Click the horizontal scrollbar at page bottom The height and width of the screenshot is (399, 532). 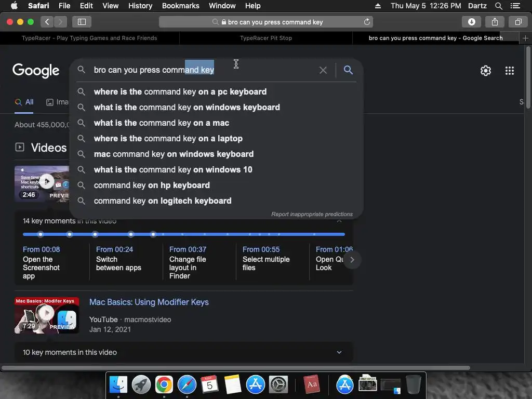point(236,368)
